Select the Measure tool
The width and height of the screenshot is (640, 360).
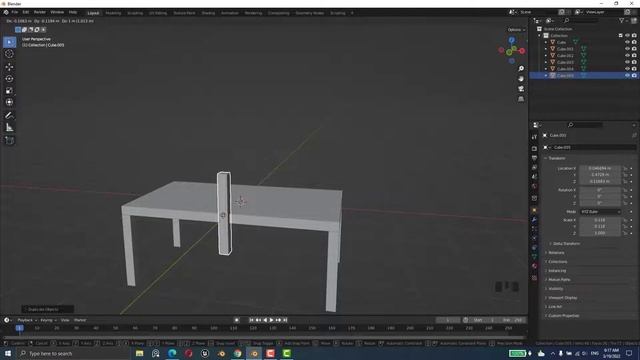[9, 128]
